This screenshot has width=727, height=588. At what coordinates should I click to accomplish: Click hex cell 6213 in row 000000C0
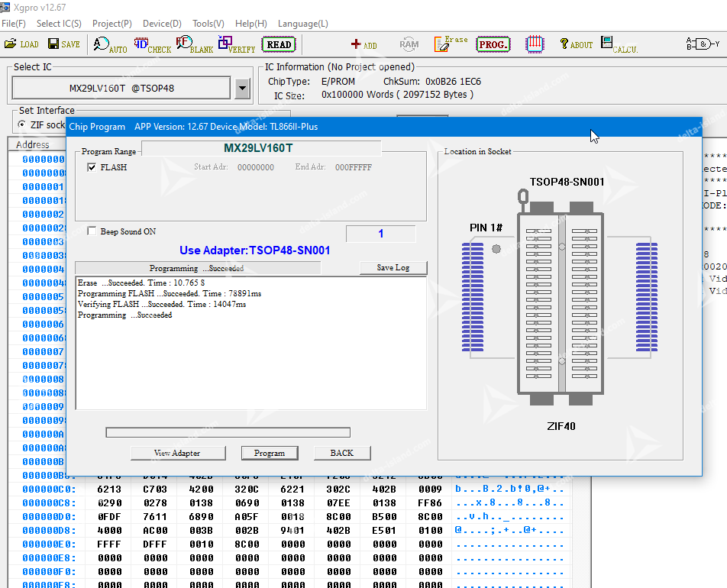click(x=109, y=489)
